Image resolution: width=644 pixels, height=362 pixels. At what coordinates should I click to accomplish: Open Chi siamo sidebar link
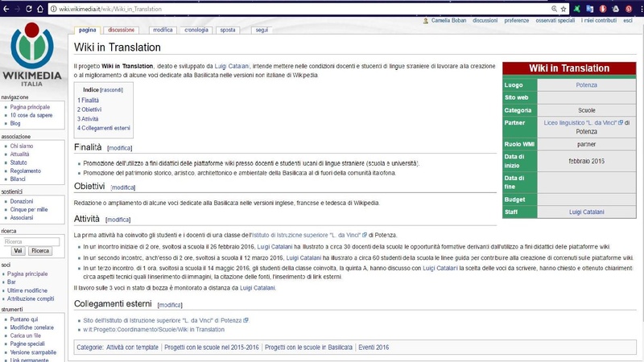[22, 146]
